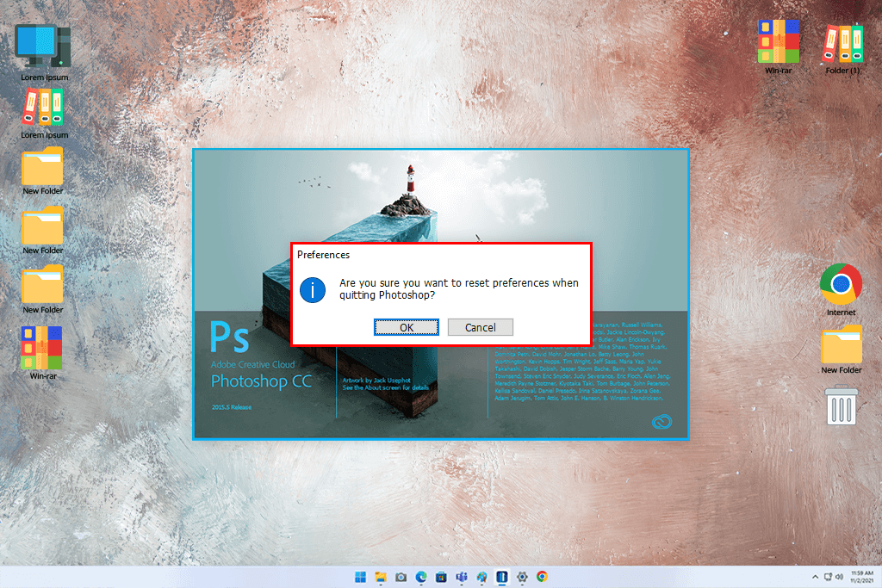Image resolution: width=882 pixels, height=588 pixels.
Task: Open Settings gear in taskbar
Action: pos(522,577)
